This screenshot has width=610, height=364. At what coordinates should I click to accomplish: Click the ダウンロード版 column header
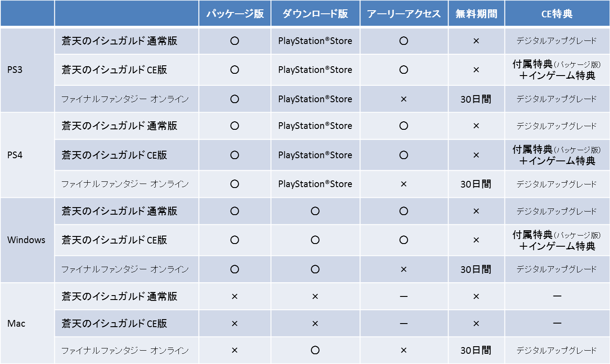[x=315, y=14]
